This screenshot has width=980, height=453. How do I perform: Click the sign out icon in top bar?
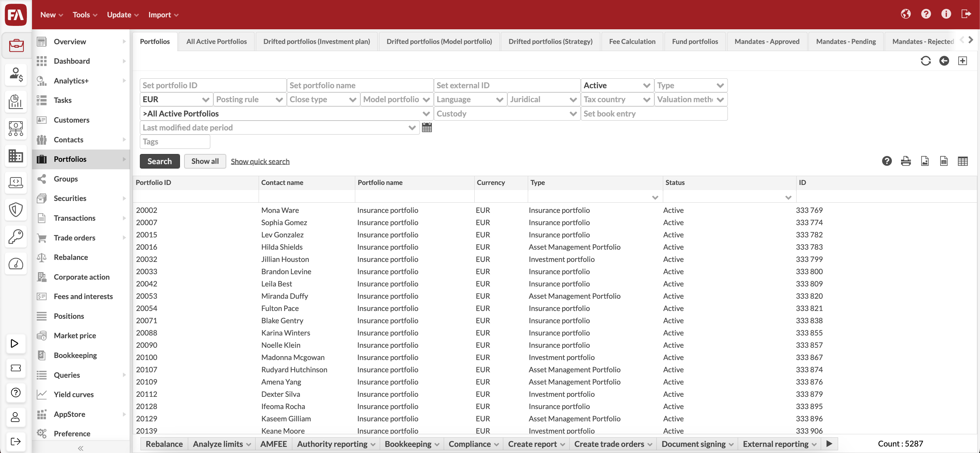click(x=966, y=14)
